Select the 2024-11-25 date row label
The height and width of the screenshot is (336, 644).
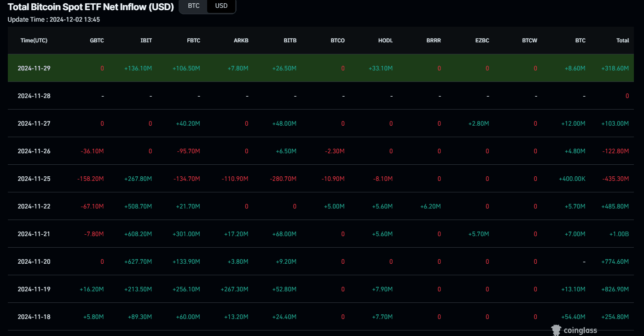pyautogui.click(x=34, y=179)
